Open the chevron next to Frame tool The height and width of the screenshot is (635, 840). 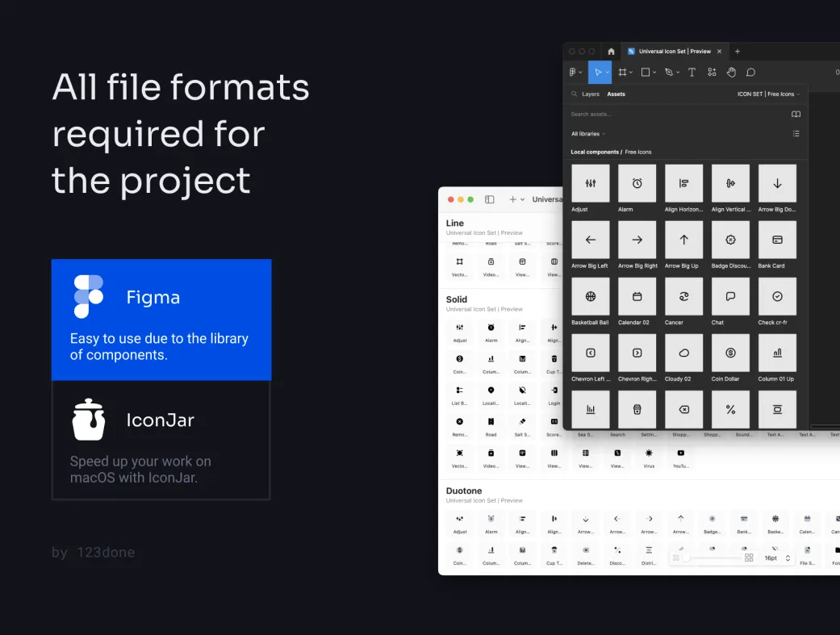(x=631, y=73)
